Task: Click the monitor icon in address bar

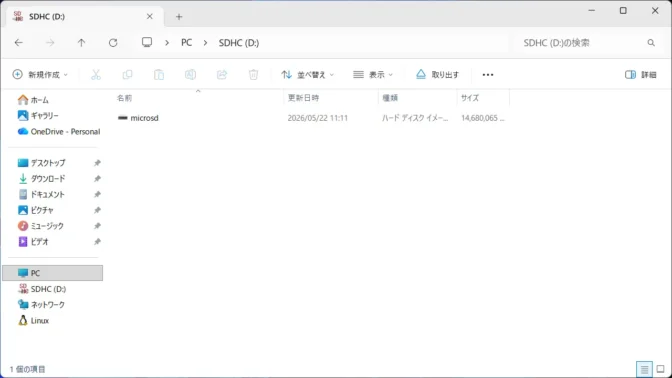Action: (x=147, y=42)
